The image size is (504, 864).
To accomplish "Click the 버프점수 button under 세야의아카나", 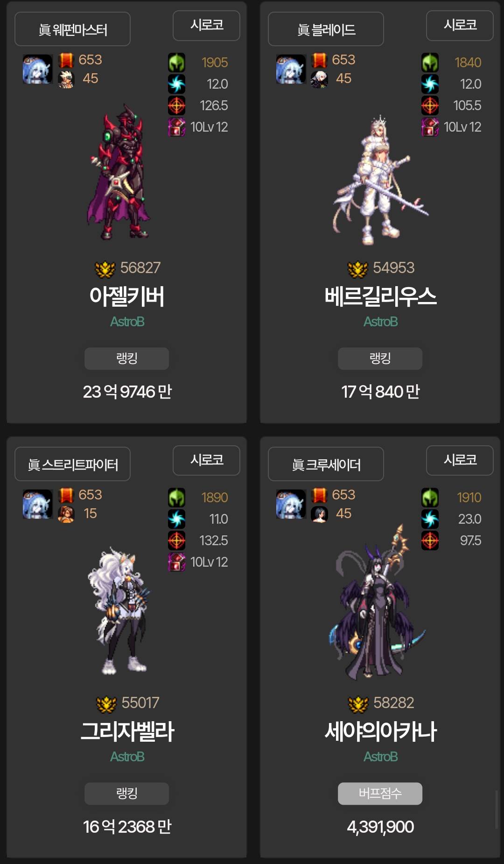I will (x=380, y=794).
